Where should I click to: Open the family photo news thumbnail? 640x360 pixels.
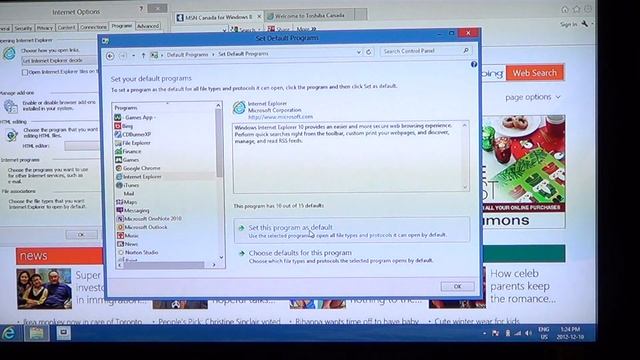click(x=44, y=289)
